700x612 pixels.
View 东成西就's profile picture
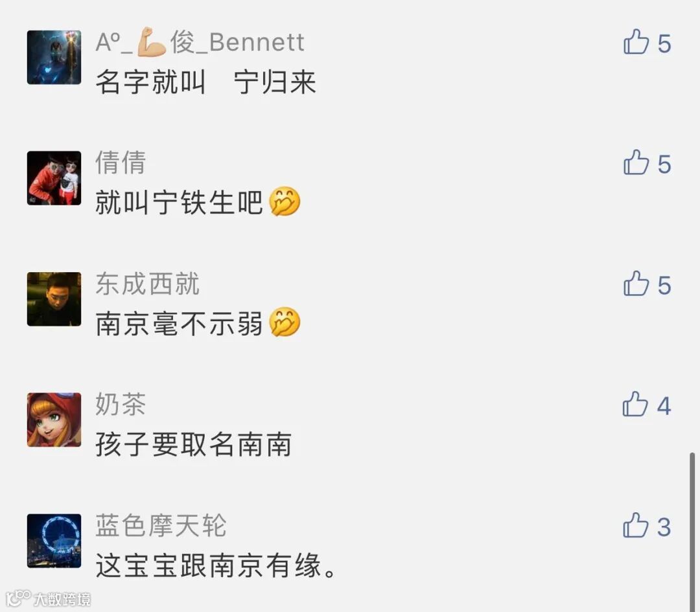click(x=54, y=299)
